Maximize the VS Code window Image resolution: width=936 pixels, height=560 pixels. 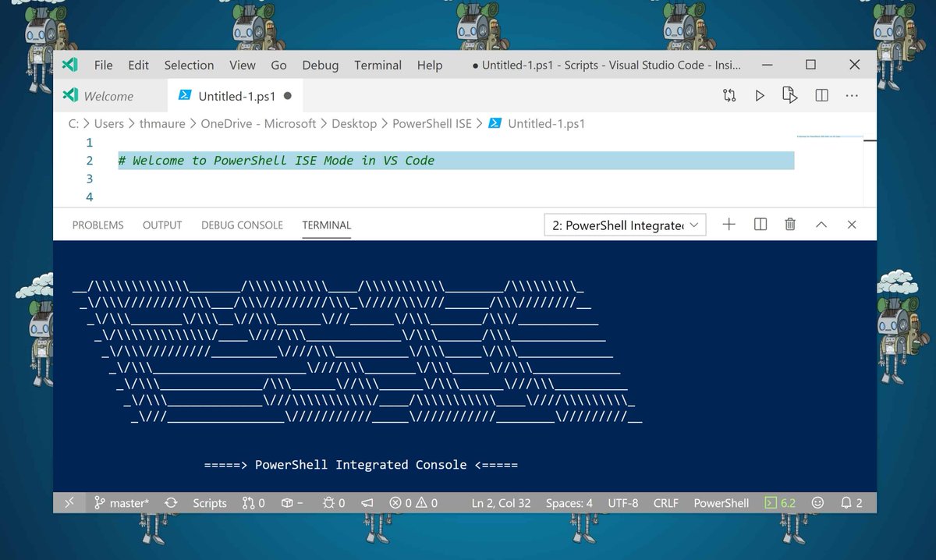(x=810, y=65)
